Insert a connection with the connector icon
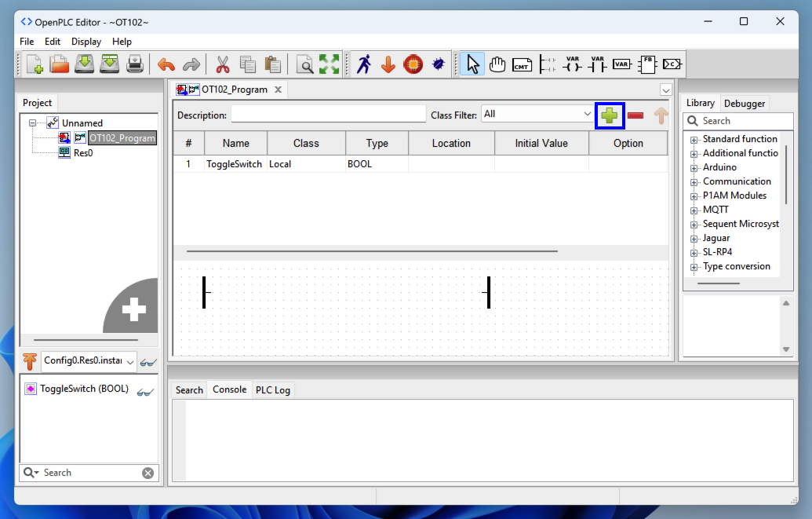The width and height of the screenshot is (812, 519). [x=672, y=64]
